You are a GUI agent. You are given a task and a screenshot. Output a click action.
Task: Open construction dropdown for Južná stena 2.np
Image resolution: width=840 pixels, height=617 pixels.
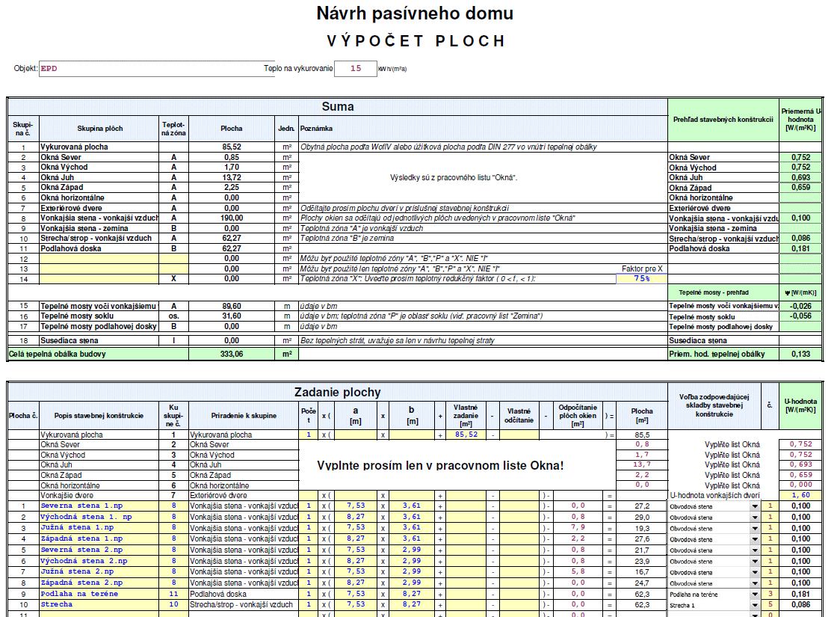(x=755, y=573)
